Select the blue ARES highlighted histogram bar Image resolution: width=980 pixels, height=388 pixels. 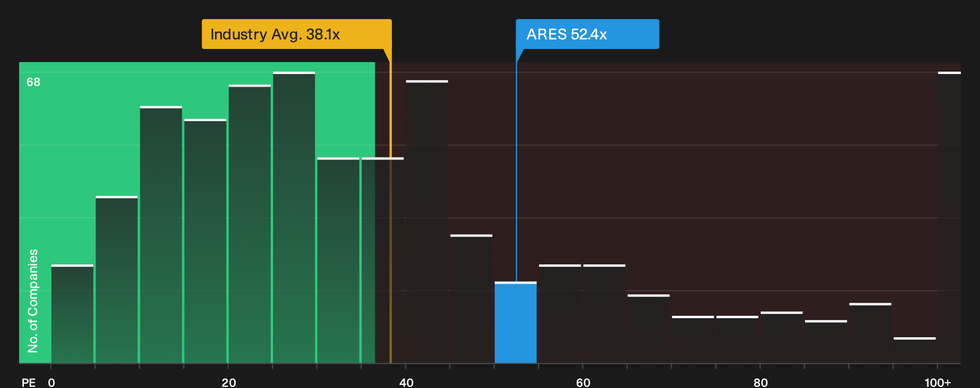pos(516,322)
